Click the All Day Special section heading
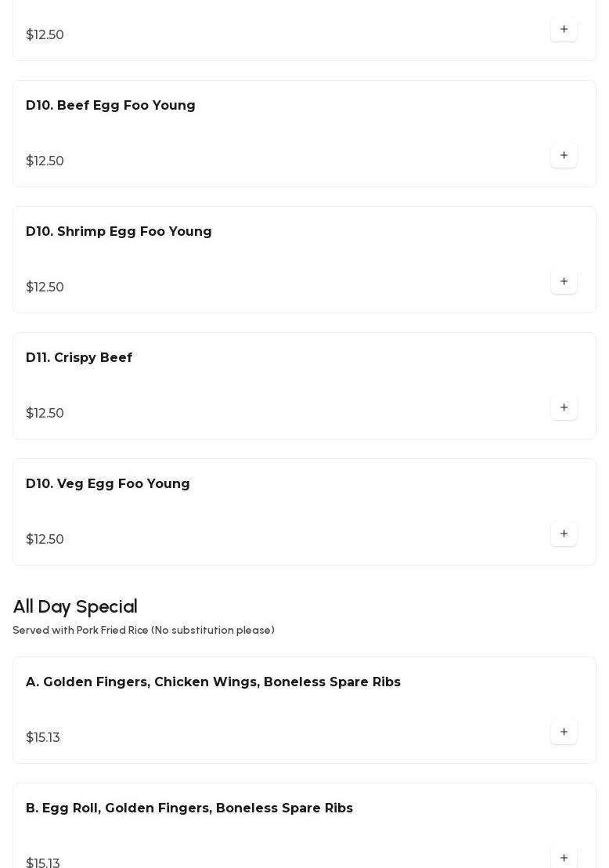This screenshot has width=609, height=868. (x=75, y=607)
